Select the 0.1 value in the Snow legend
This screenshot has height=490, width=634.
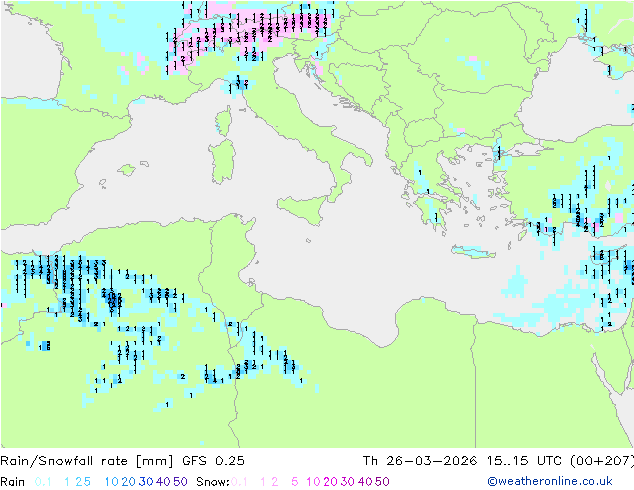(240, 482)
